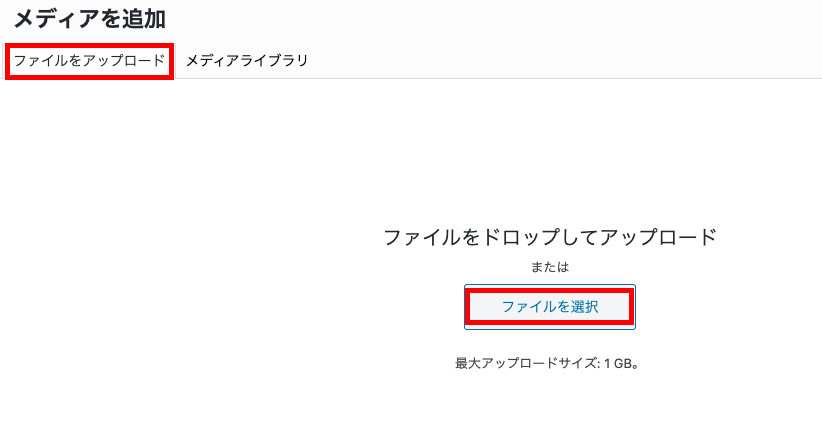Browse existing media via メディアライブラリ

pos(246,61)
